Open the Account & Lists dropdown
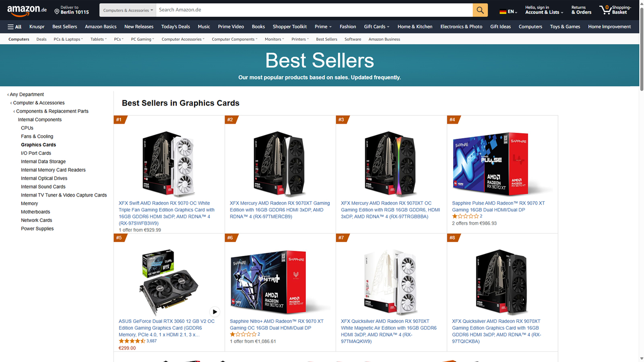This screenshot has width=644, height=362. (544, 10)
